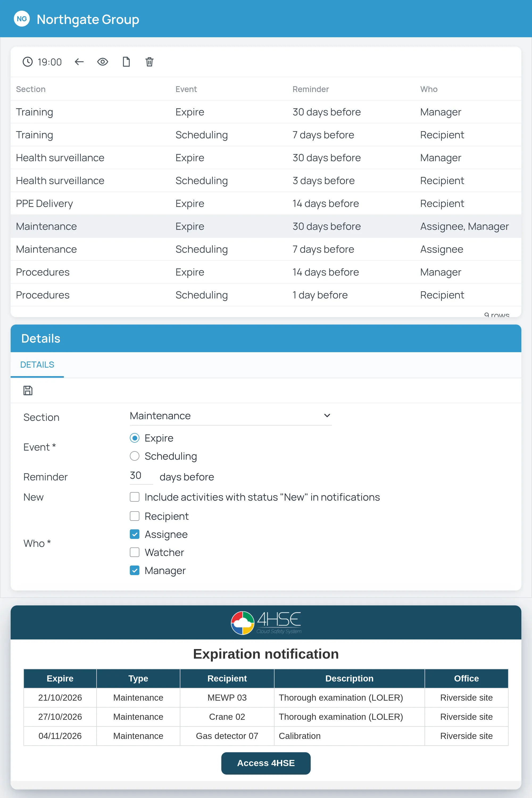The height and width of the screenshot is (798, 532).
Task: Edit the reminder days field showing 30
Action: (x=141, y=476)
